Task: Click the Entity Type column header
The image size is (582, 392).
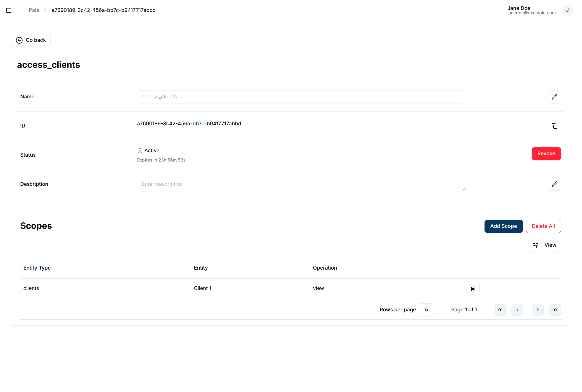Action: 37,268
